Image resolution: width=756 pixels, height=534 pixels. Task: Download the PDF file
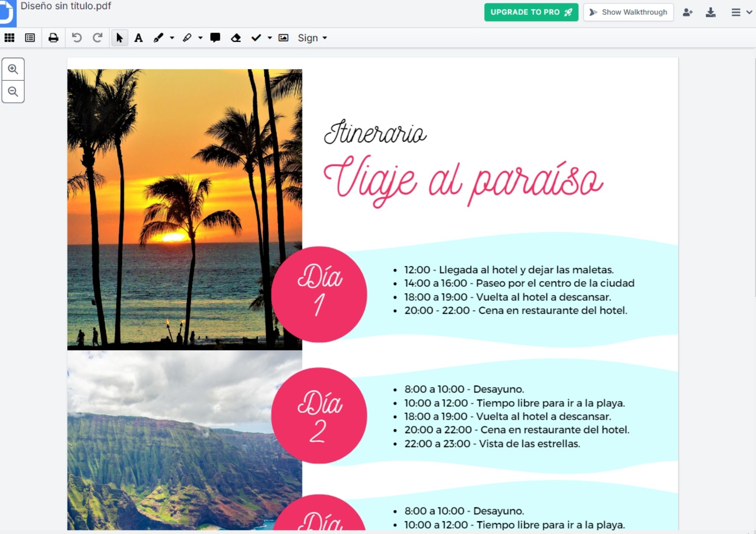pyautogui.click(x=711, y=12)
